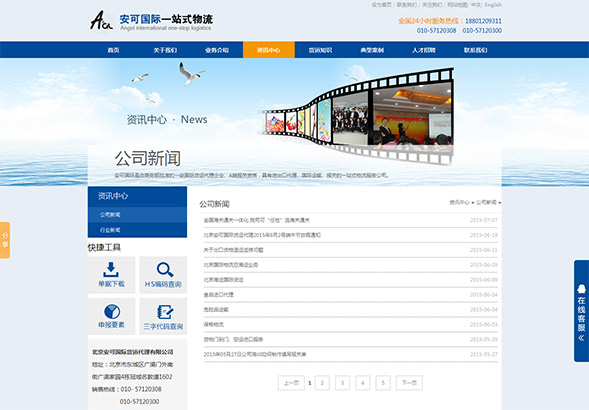Select the 人才招聘 navigation item
589x410 pixels.
pyautogui.click(x=424, y=50)
